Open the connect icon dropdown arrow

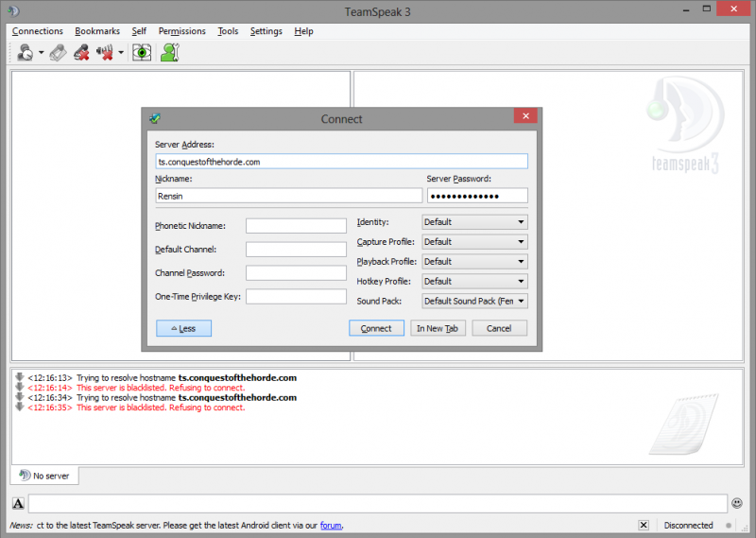pos(41,52)
